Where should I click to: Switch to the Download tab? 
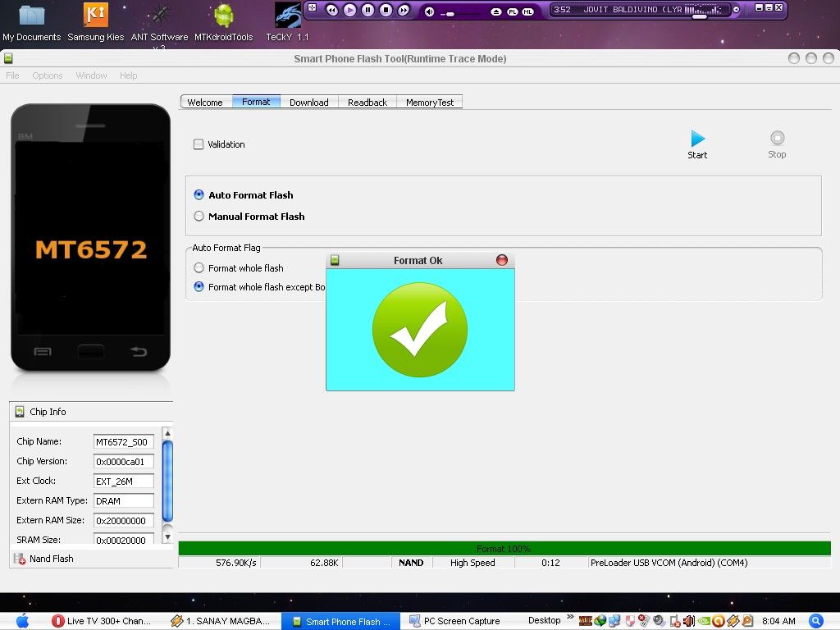(x=308, y=103)
